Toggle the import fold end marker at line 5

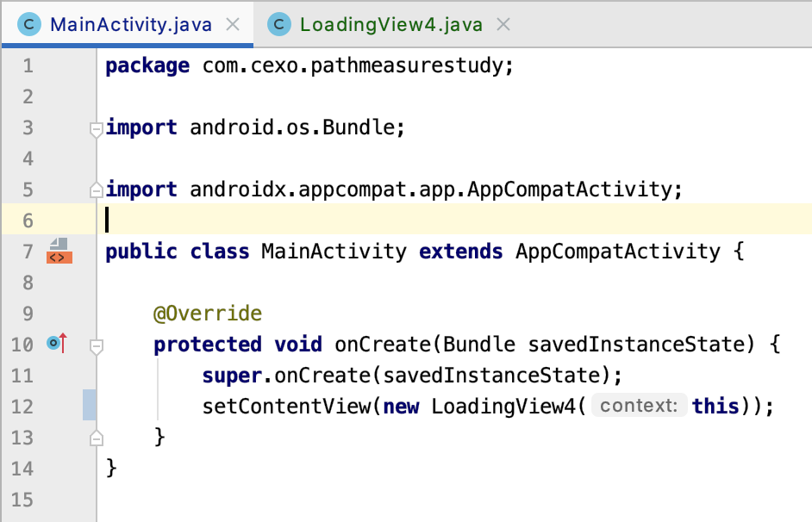(96, 190)
